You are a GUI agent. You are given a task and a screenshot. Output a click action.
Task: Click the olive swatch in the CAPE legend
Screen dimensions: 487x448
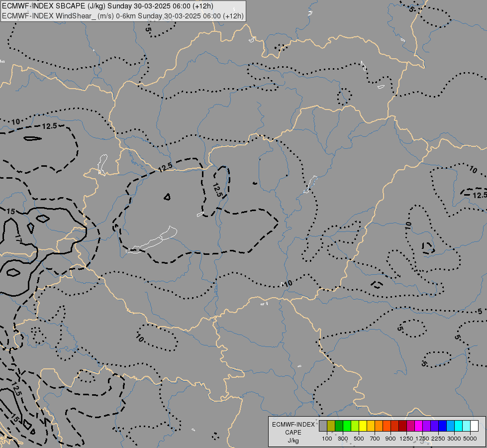click(x=331, y=426)
